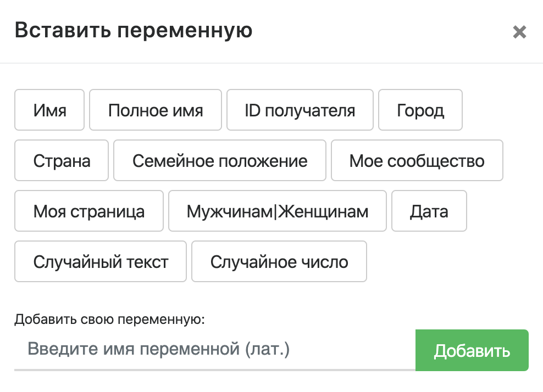
Task: Choose the Семейное положение variable
Action: (220, 161)
